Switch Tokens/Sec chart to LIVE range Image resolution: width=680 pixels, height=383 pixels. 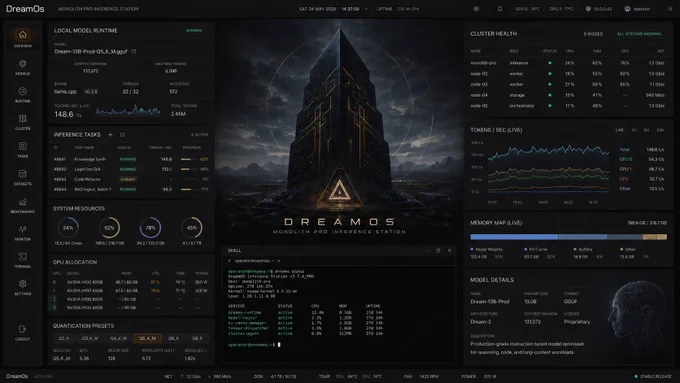click(619, 130)
